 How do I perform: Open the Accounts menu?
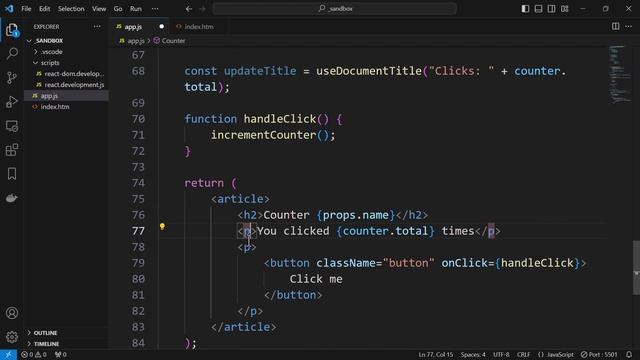click(12, 313)
